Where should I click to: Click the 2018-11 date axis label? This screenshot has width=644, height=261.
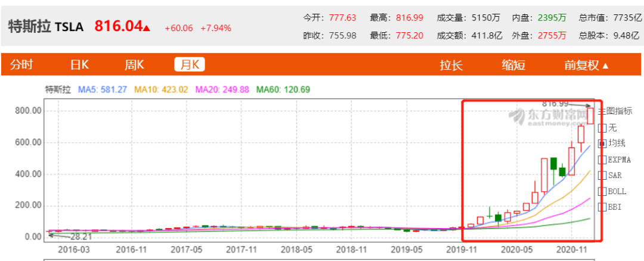[x=351, y=250]
